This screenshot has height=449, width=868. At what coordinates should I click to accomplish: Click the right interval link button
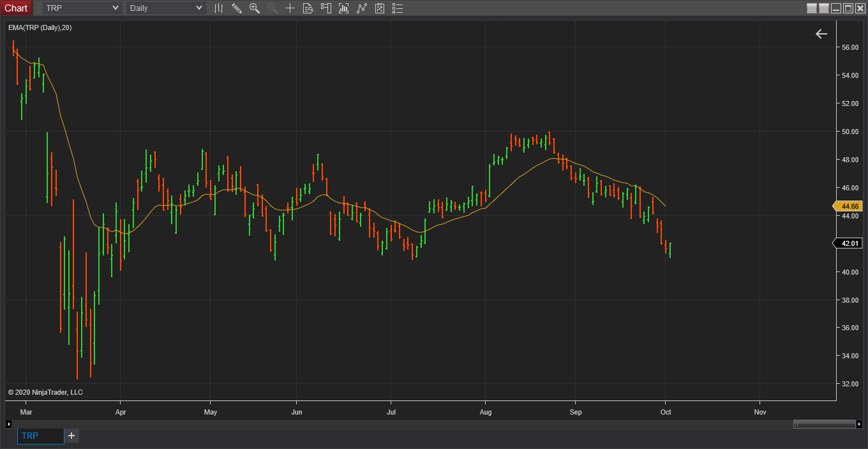click(x=824, y=8)
